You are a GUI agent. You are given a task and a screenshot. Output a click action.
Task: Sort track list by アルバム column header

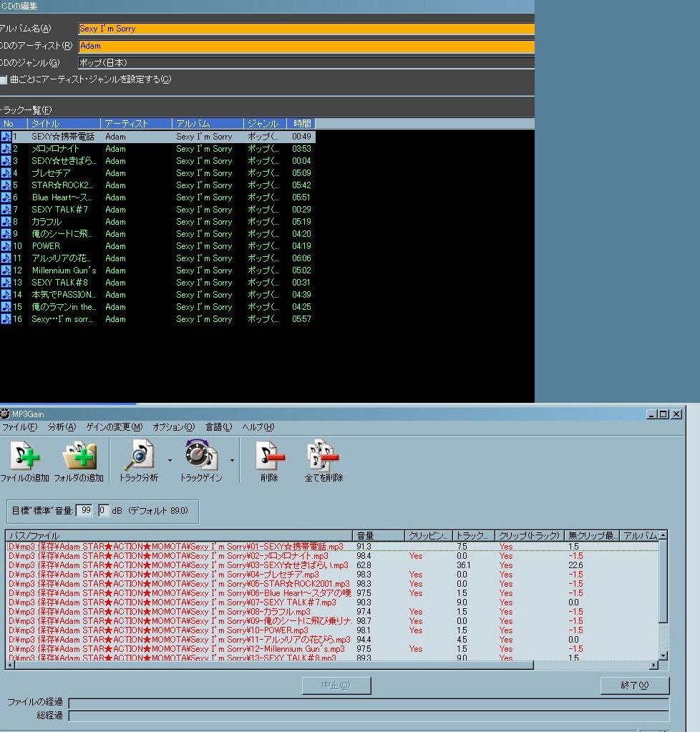pyautogui.click(x=208, y=124)
